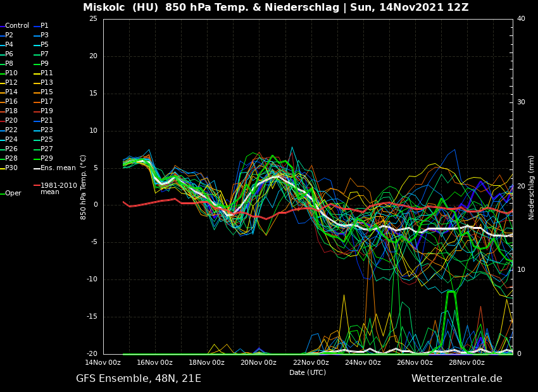The height and width of the screenshot is (392, 538).
Task: Click the P29 legend label
Action: [47, 159]
